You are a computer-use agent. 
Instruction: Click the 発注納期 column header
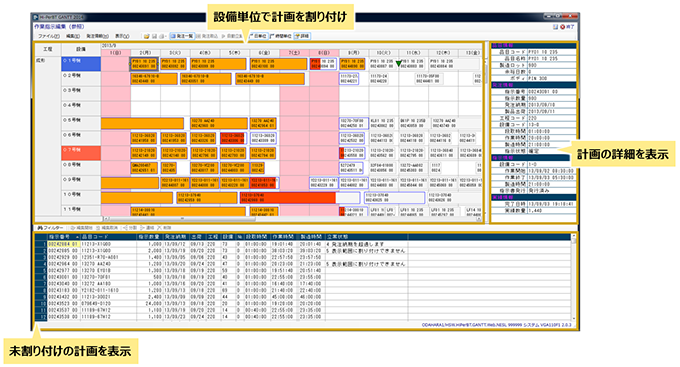click(176, 237)
